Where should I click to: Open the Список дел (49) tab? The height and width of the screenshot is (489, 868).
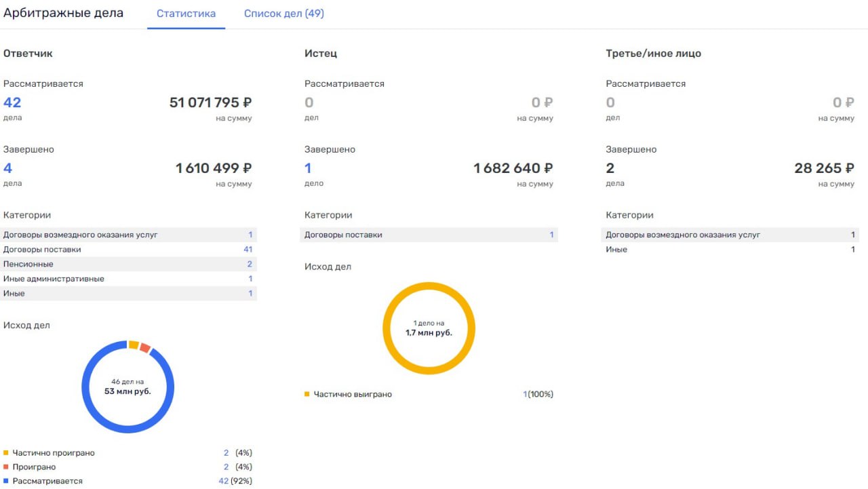click(x=283, y=14)
